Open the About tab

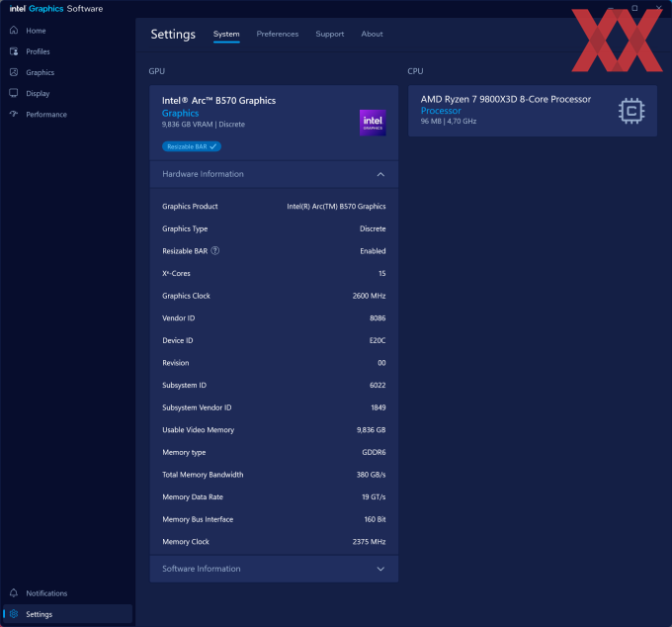pos(372,34)
